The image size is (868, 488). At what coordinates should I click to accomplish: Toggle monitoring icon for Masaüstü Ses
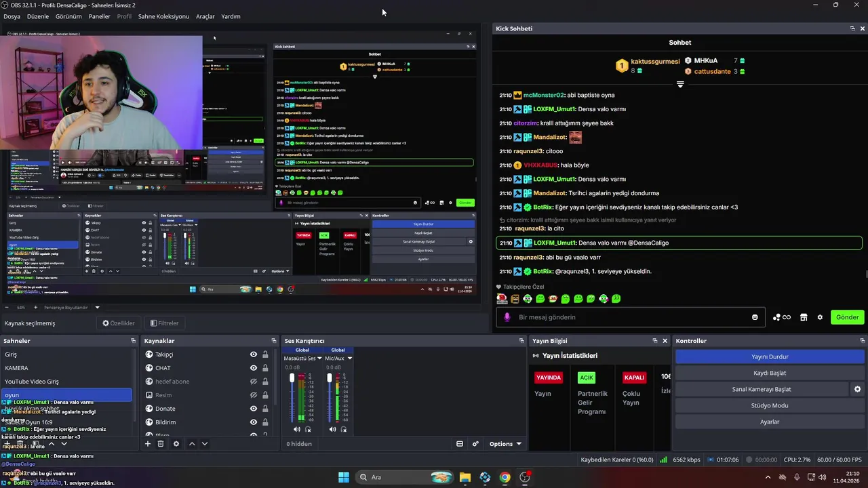pos(308,429)
